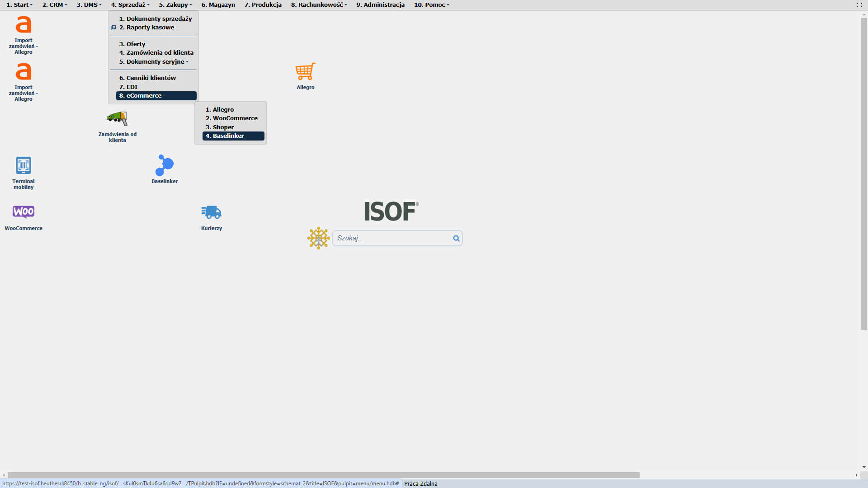
Task: Select 7. Produkcja in menu bar
Action: tap(263, 5)
